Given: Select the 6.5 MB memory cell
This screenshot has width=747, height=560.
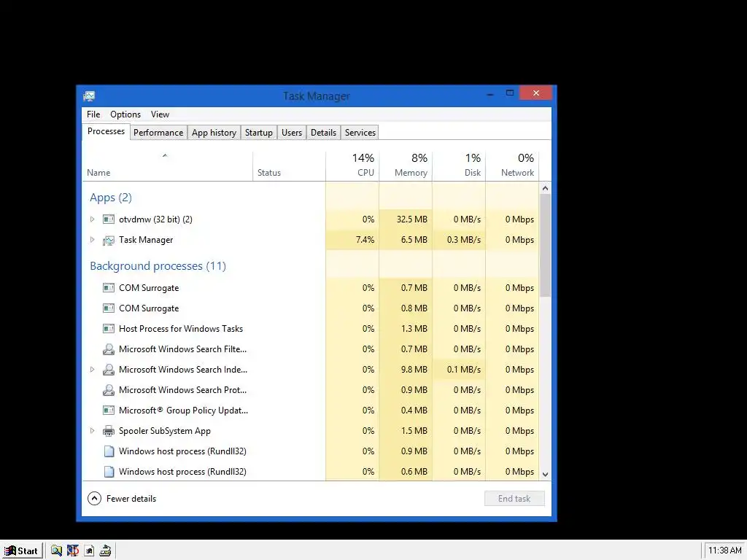Looking at the screenshot, I should pyautogui.click(x=406, y=240).
